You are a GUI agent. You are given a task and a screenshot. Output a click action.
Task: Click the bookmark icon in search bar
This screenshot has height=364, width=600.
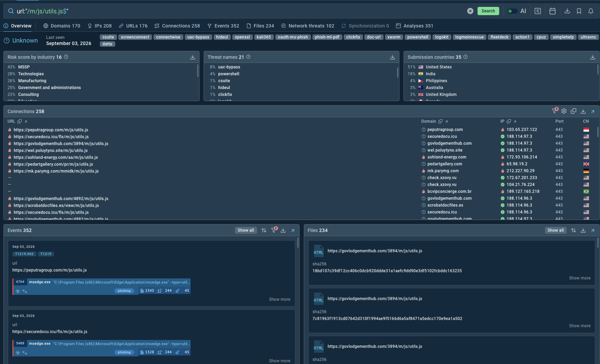579,11
